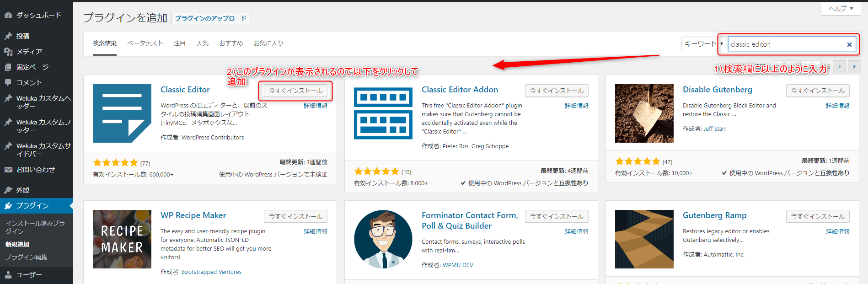Open Disable Gutenberg title link
The image size is (868, 284).
tap(718, 90)
